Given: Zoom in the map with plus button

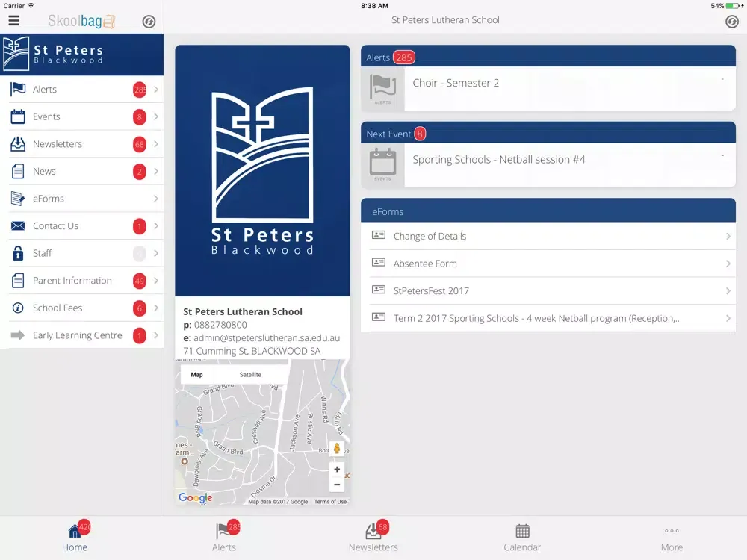Looking at the screenshot, I should [337, 470].
